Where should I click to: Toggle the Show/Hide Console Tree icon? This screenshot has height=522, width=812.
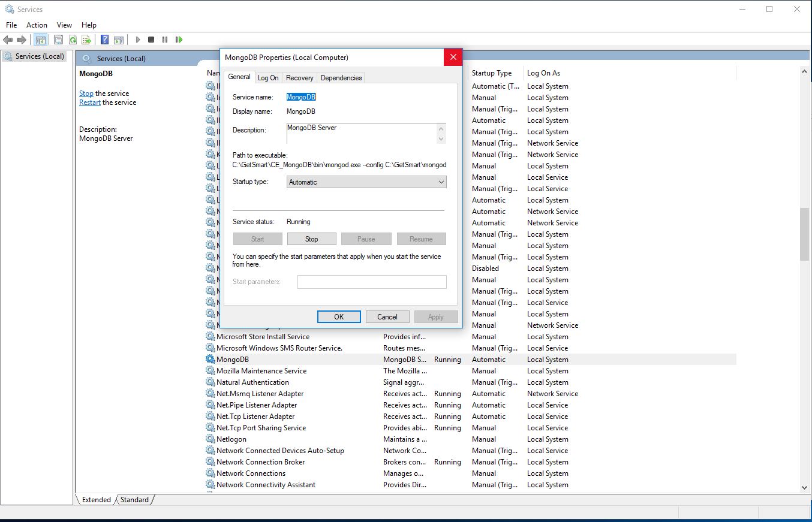coord(41,40)
